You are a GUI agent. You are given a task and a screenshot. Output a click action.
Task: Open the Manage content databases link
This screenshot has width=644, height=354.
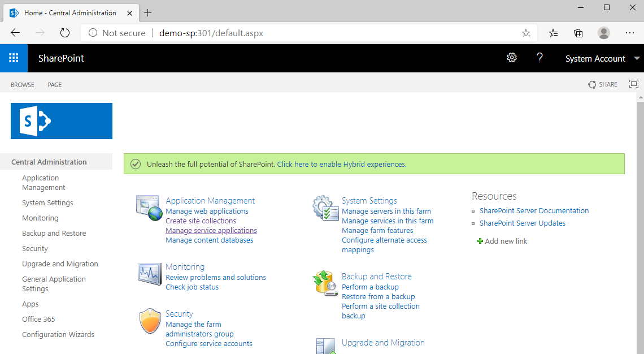(210, 240)
